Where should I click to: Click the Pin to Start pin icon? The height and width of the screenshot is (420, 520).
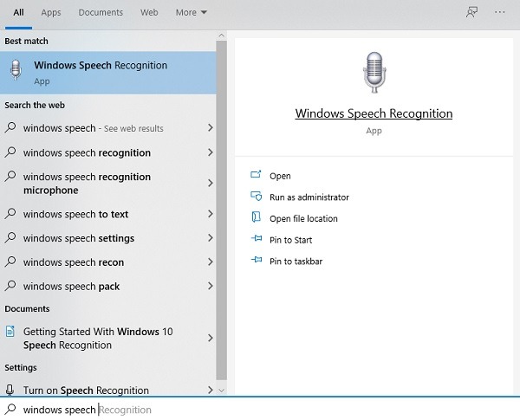tap(256, 238)
